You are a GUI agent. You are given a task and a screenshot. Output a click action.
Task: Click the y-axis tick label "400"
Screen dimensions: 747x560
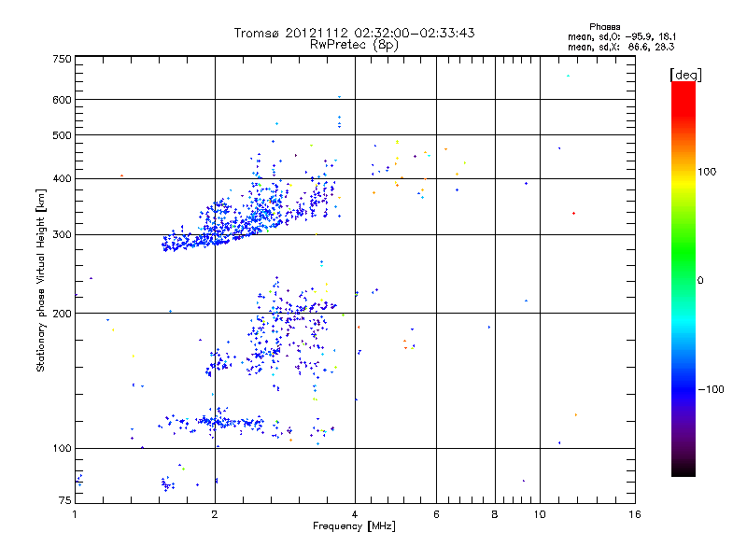(x=62, y=179)
